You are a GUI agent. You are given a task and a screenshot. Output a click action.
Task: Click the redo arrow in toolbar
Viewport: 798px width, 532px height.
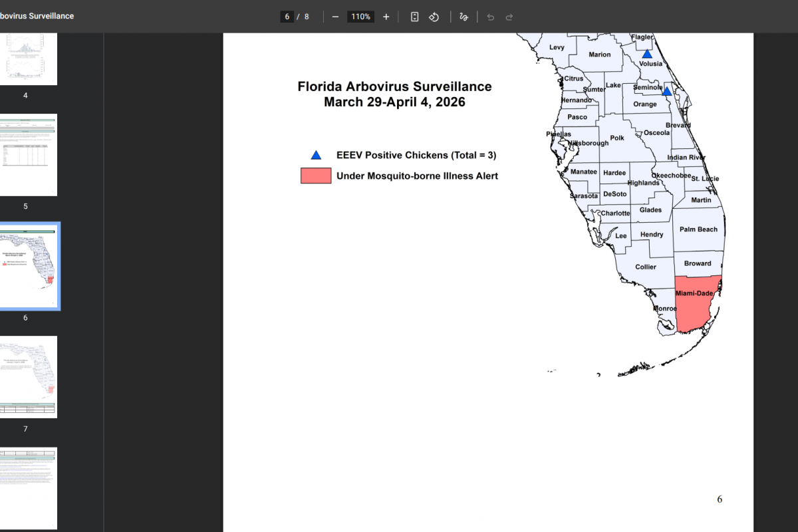(509, 17)
